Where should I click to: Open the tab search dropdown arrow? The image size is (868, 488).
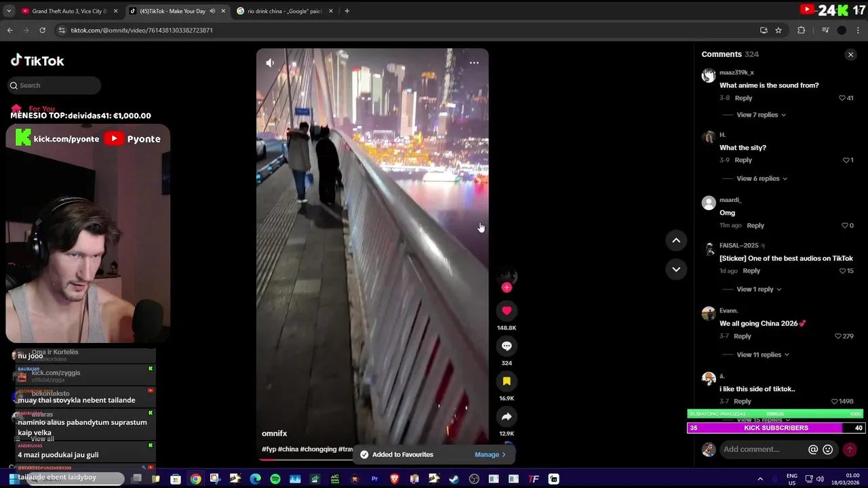pos(9,11)
